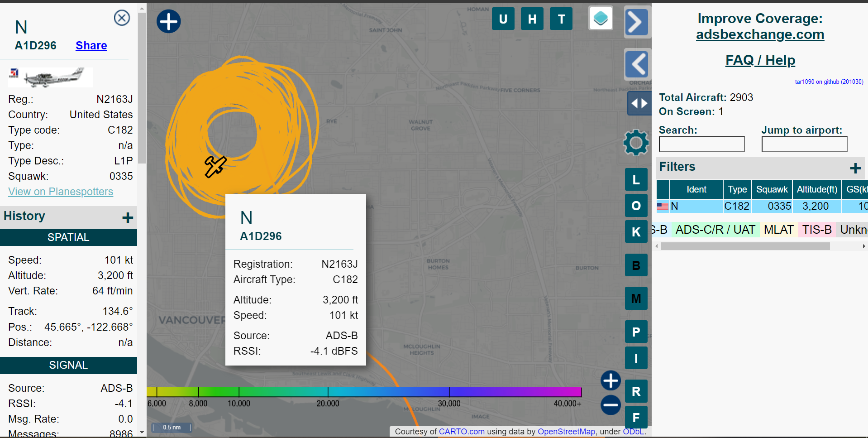Click the double-arrow sidebar toggle button

pos(639,103)
